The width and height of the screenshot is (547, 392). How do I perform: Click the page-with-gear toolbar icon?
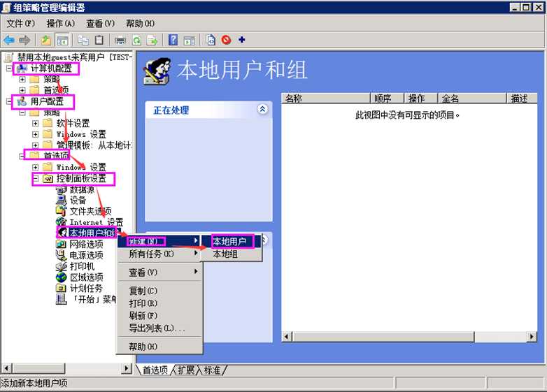[211, 40]
